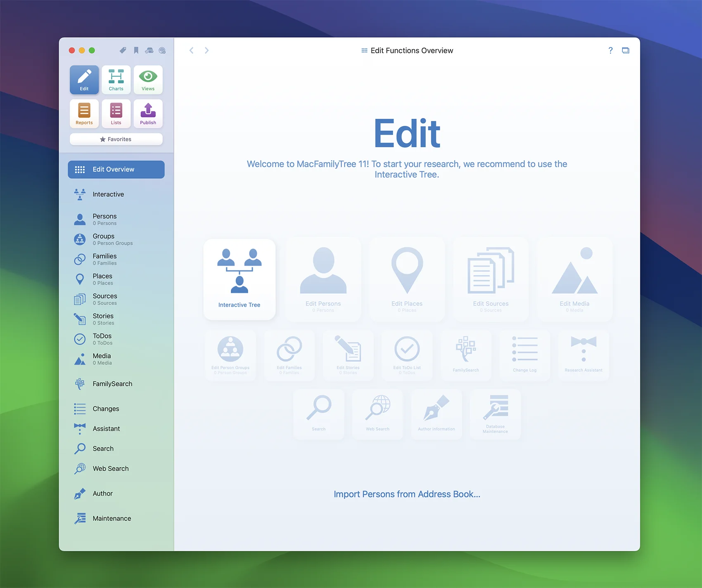Open the Publish section
Viewport: 702px width, 588px height.
(148, 113)
